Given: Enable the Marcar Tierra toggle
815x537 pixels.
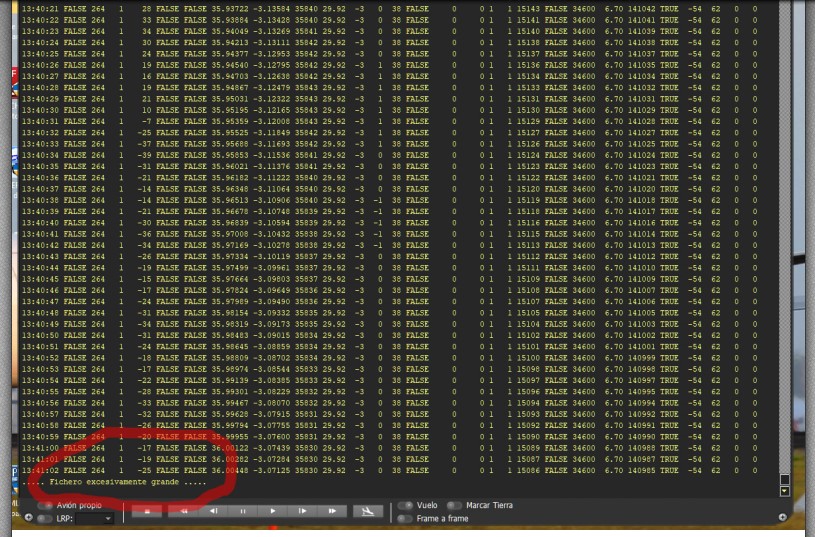Looking at the screenshot, I should tap(455, 506).
